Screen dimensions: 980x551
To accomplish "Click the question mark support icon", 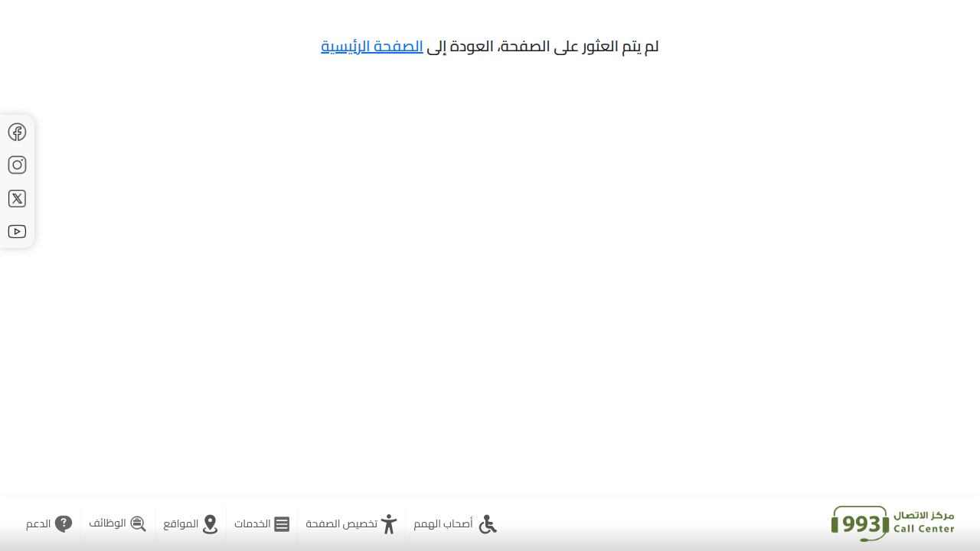I will 64,524.
